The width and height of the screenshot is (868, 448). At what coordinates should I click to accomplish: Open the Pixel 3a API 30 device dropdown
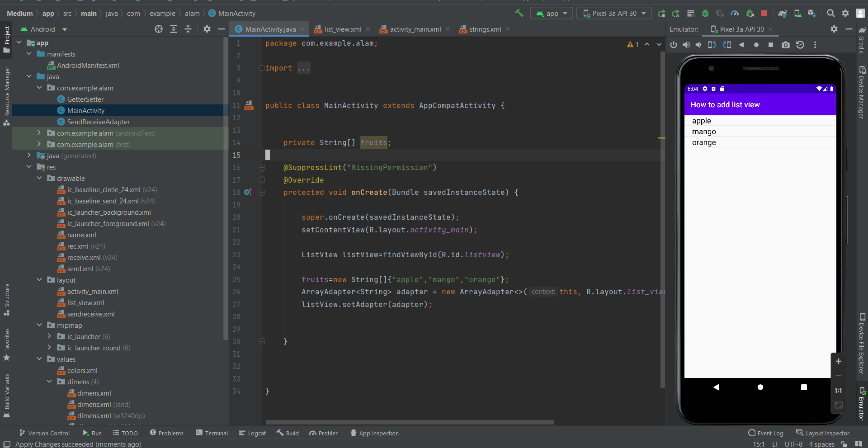614,14
